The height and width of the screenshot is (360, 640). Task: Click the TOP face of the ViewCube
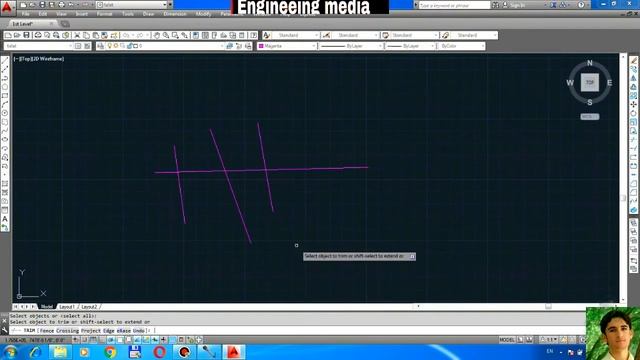(590, 83)
